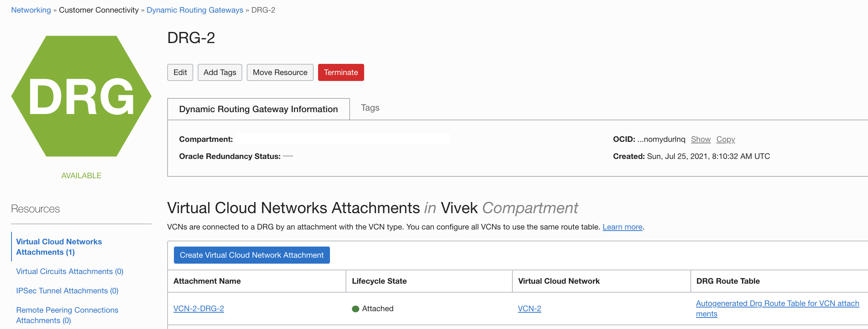
Task: Open the VCN-2-DRG-2 attachment
Action: [x=198, y=309]
